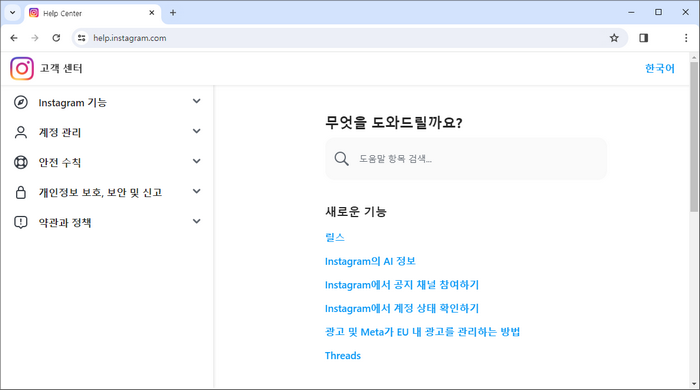Click the magnifier icon in search box
Screen dimensions: 700x390
342,158
